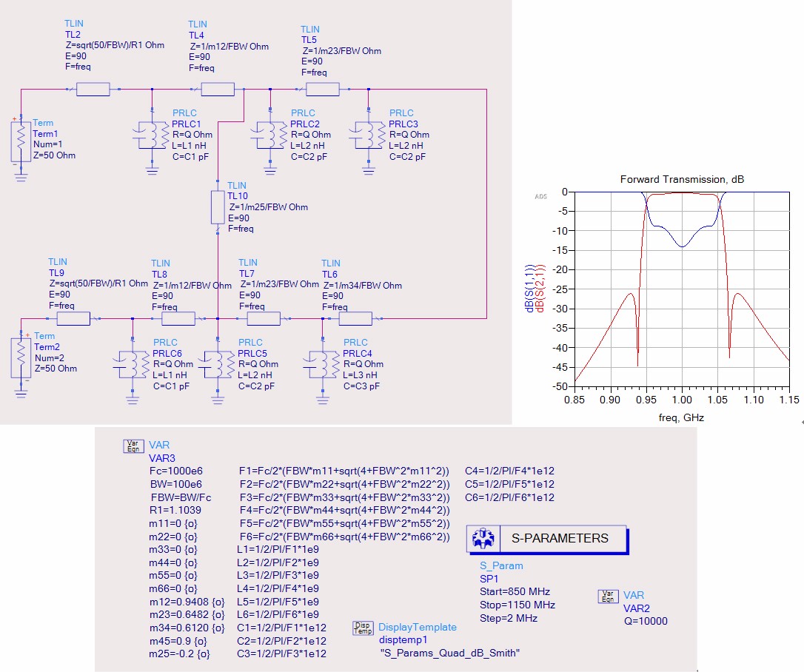
Task: Click the TL10 vertical transmission line symbol
Action: click(218, 206)
